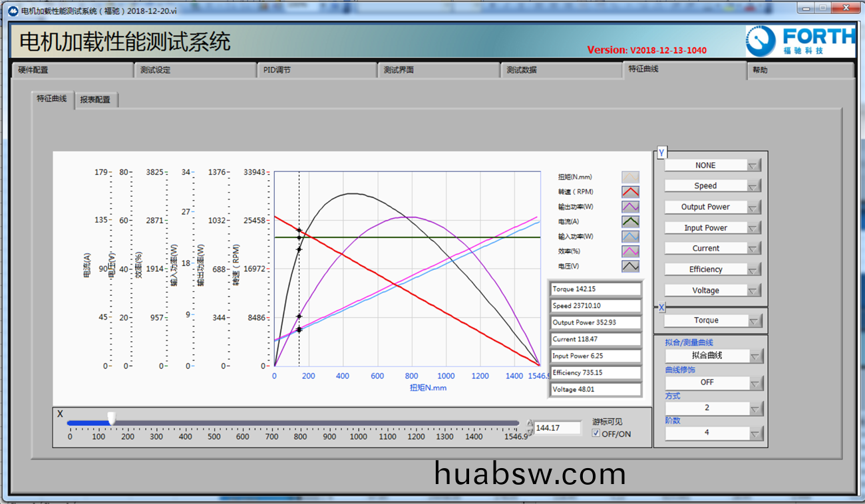Open the Speed Y-axis dropdown
The width and height of the screenshot is (865, 504).
click(753, 186)
